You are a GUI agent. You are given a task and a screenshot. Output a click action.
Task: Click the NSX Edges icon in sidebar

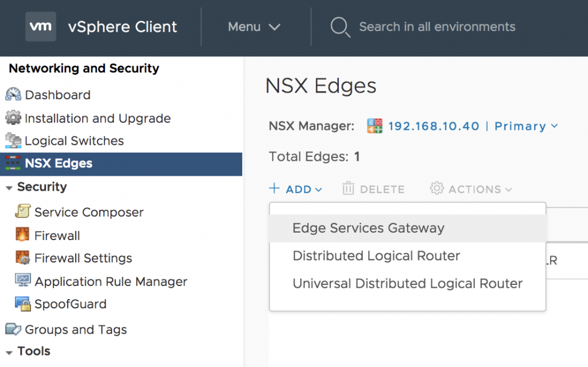13,163
